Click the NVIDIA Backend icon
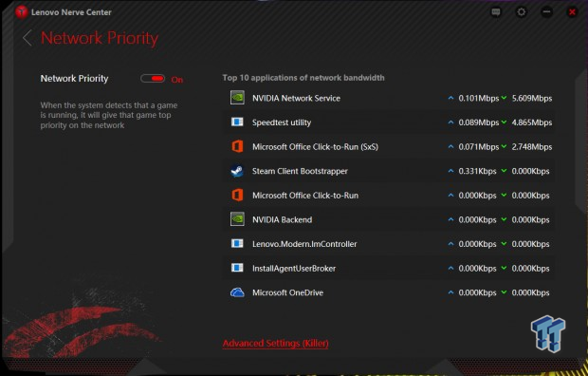Viewport: 588px width, 376px height. [x=237, y=219]
